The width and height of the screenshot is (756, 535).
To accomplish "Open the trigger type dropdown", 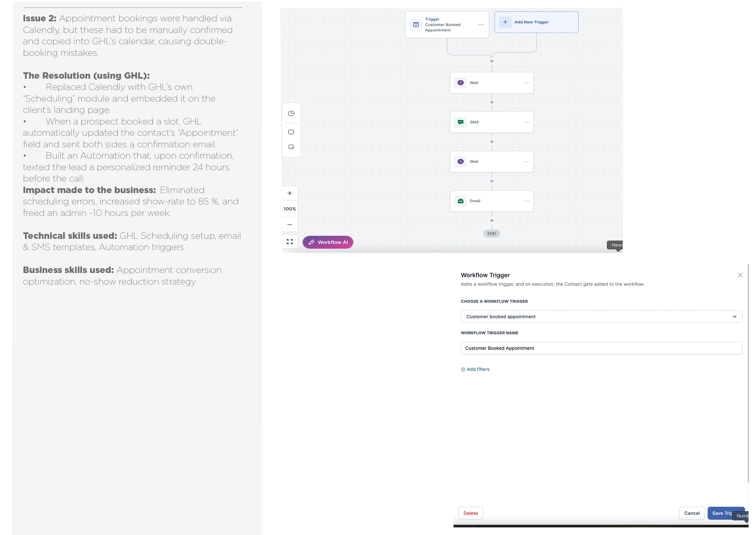I will point(601,317).
